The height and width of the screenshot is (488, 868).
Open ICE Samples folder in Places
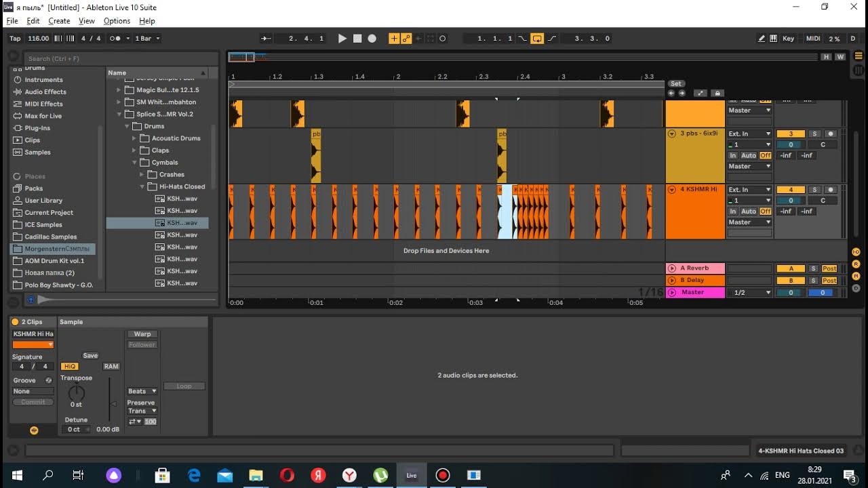pyautogui.click(x=43, y=225)
